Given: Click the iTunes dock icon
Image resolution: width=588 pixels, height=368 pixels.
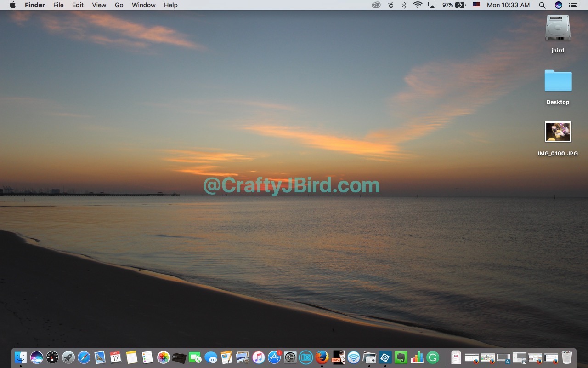Looking at the screenshot, I should (259, 357).
